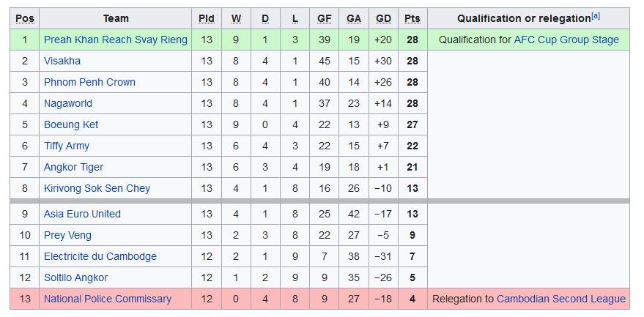Open the Kirivong Sok Sen Chey link
The height and width of the screenshot is (317, 644).
pos(97,188)
